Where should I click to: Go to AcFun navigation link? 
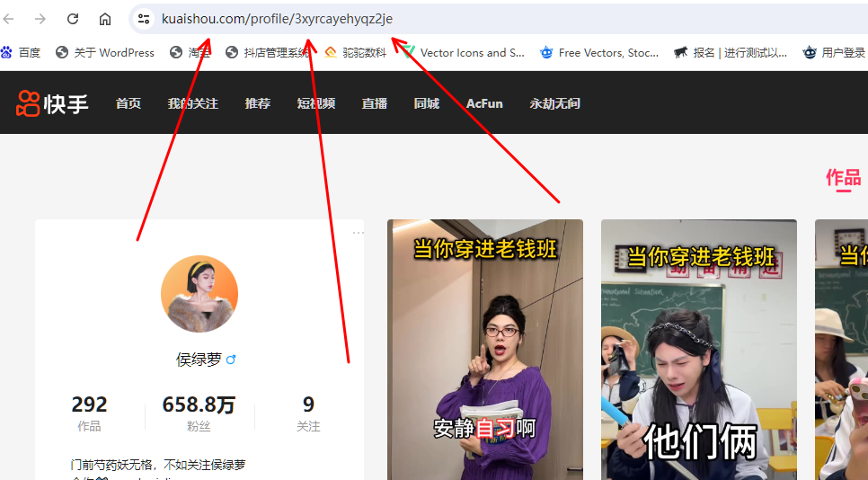(x=484, y=103)
